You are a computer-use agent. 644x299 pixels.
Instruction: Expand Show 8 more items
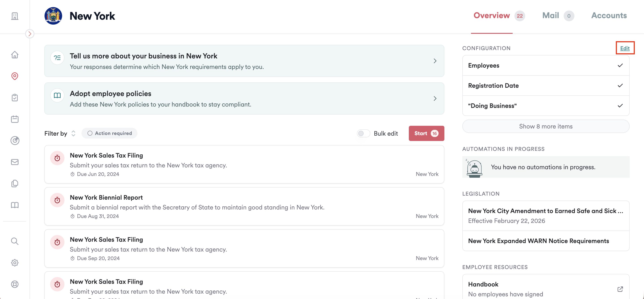(x=546, y=126)
